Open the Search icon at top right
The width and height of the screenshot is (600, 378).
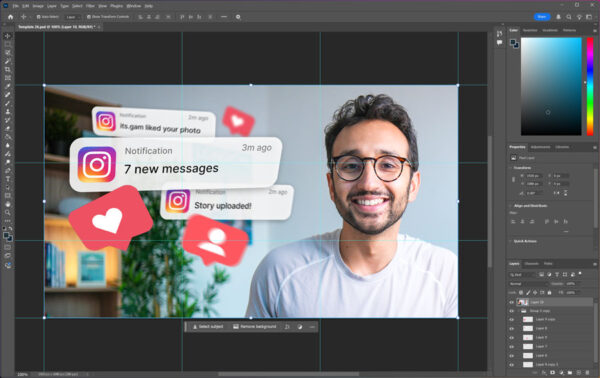pyautogui.click(x=569, y=17)
